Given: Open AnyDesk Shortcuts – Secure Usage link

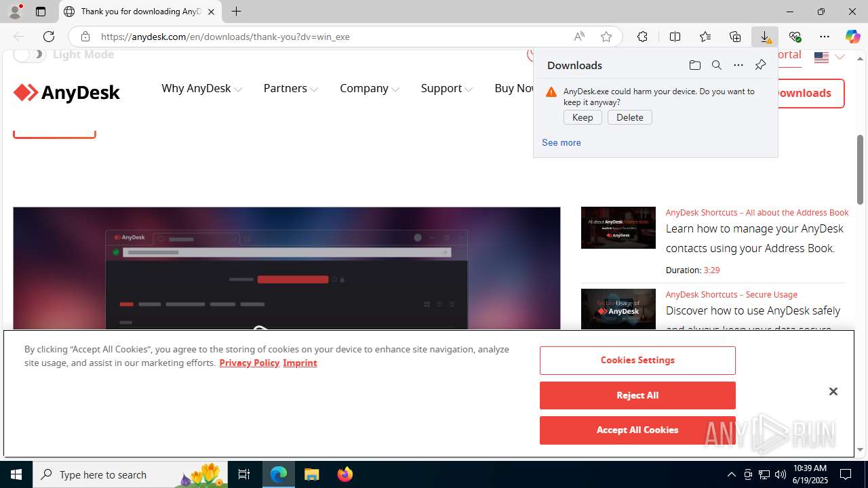Looking at the screenshot, I should pyautogui.click(x=731, y=294).
